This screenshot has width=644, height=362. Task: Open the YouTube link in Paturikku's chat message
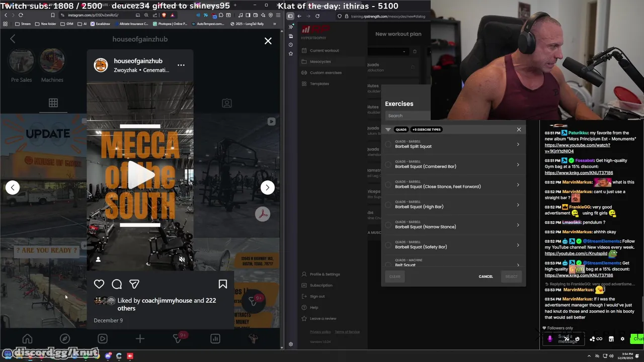tap(577, 148)
